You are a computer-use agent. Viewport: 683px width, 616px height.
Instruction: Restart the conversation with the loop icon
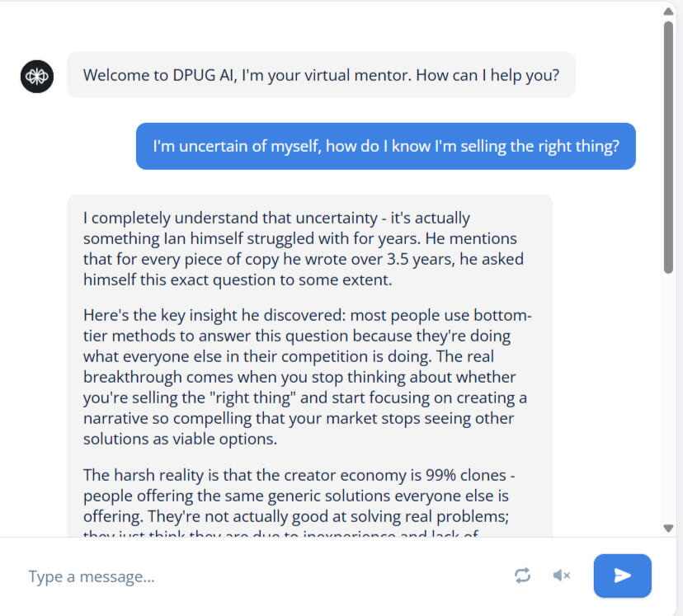tap(523, 576)
